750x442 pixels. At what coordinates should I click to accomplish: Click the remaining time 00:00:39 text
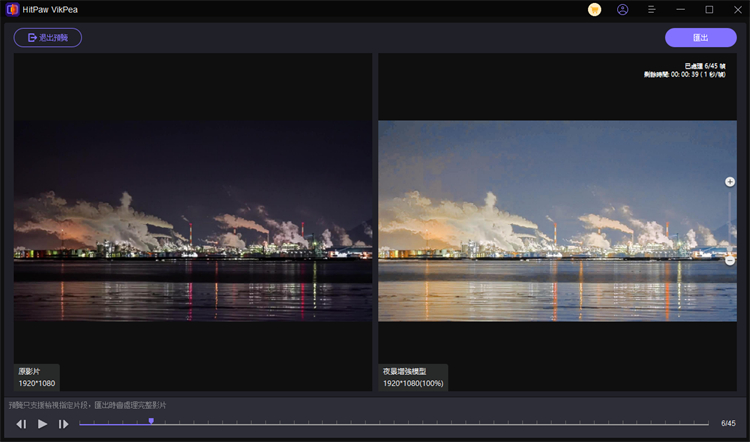(684, 75)
